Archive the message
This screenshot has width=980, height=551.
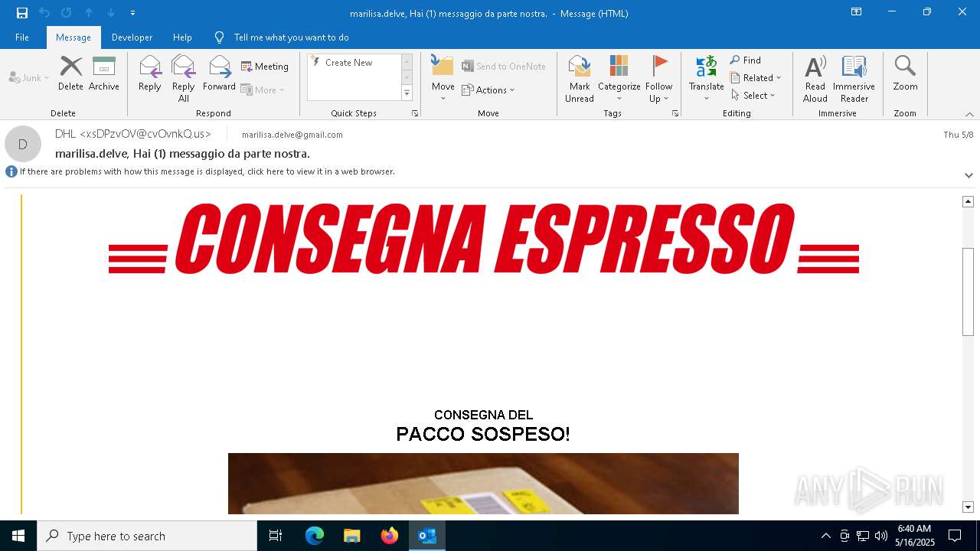coord(103,74)
